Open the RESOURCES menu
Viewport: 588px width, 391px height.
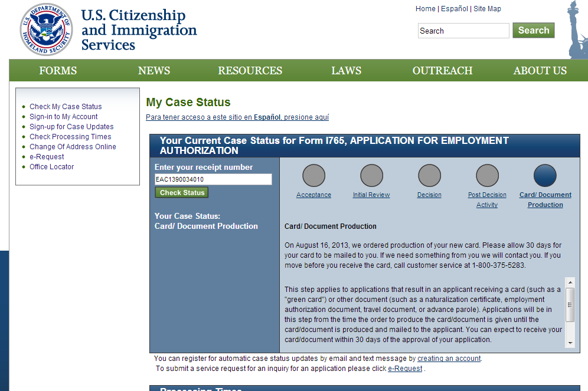(x=250, y=70)
